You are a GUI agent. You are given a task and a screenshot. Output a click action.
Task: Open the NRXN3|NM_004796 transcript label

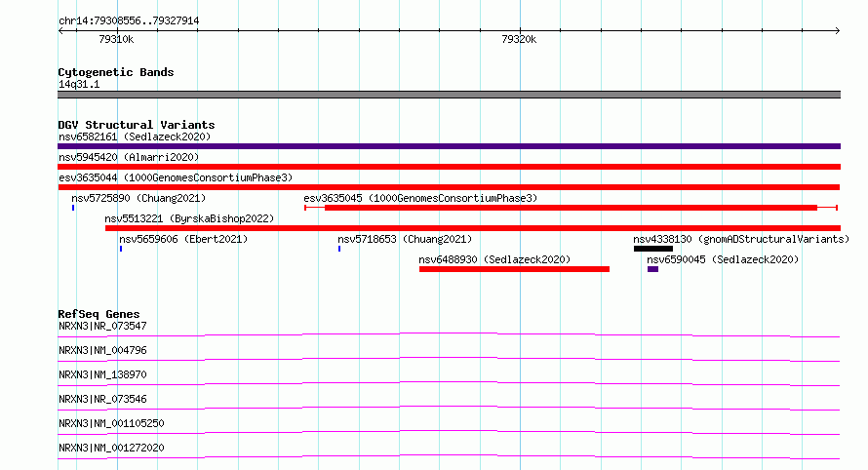click(102, 350)
